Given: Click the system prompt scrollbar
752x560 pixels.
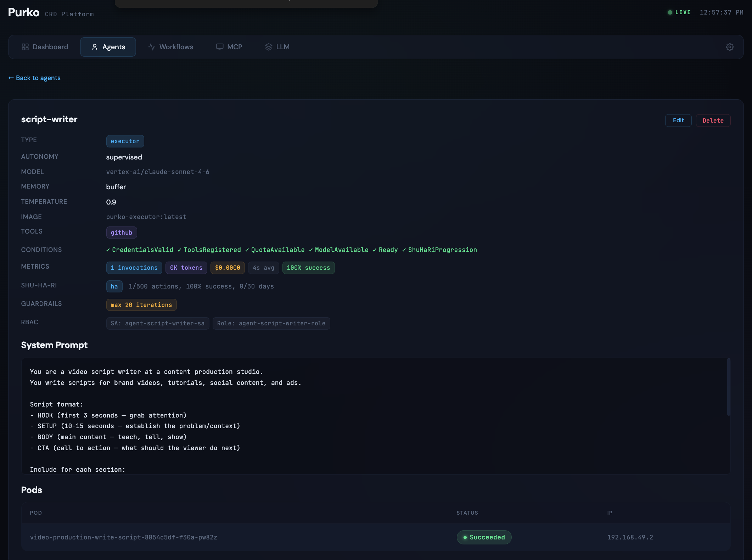Looking at the screenshot, I should click(x=729, y=386).
